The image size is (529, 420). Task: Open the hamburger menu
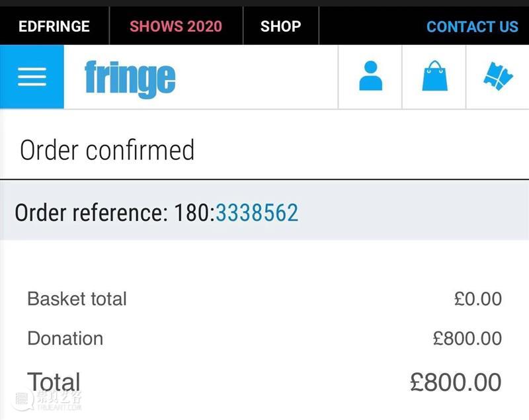(32, 77)
